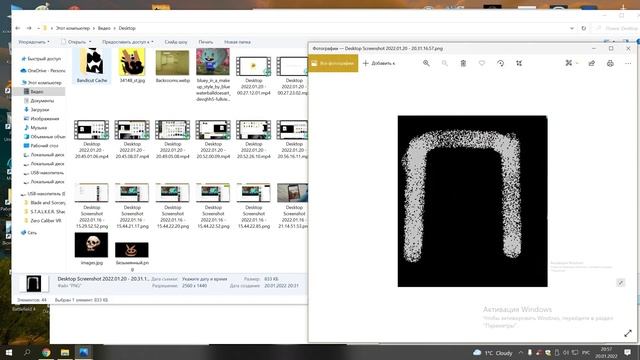640x360 pixels.
Task: Select 'Blade and Sorcery' folder in sidebar
Action: click(x=44, y=202)
